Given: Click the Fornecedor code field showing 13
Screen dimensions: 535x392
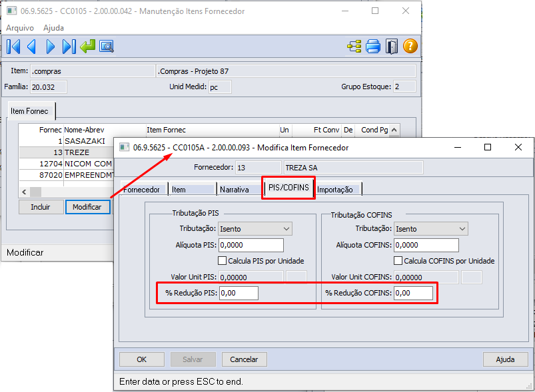Looking at the screenshot, I should 259,167.
